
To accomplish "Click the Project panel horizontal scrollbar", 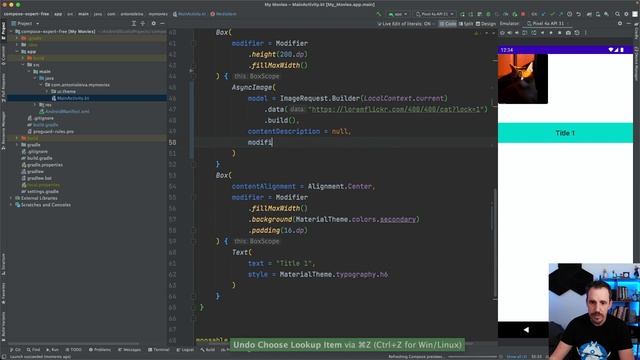I will (x=73, y=344).
